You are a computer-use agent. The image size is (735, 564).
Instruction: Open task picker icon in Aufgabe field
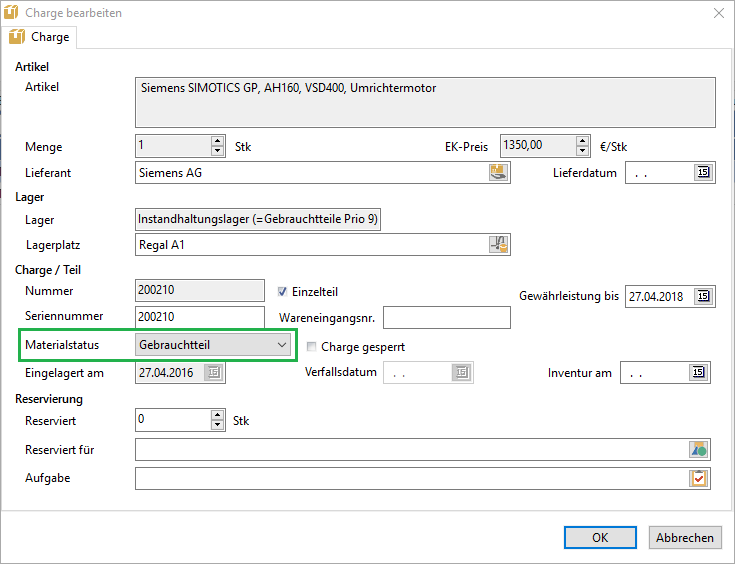[698, 479]
